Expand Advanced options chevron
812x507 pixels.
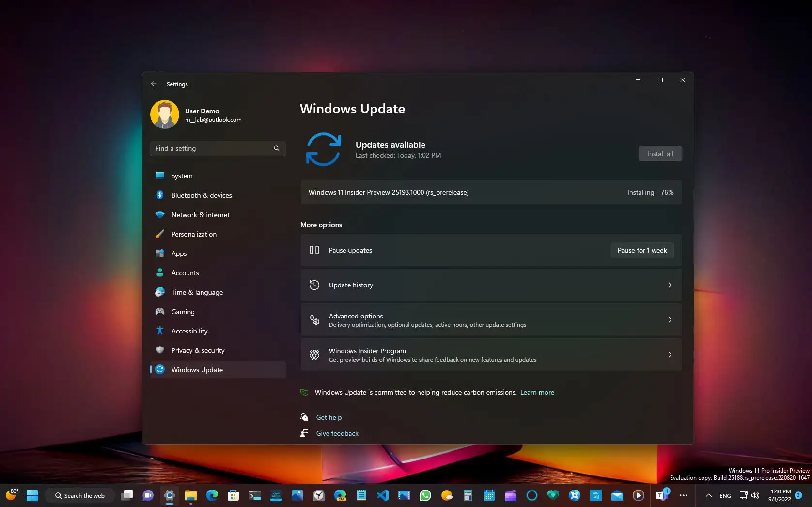pos(670,320)
